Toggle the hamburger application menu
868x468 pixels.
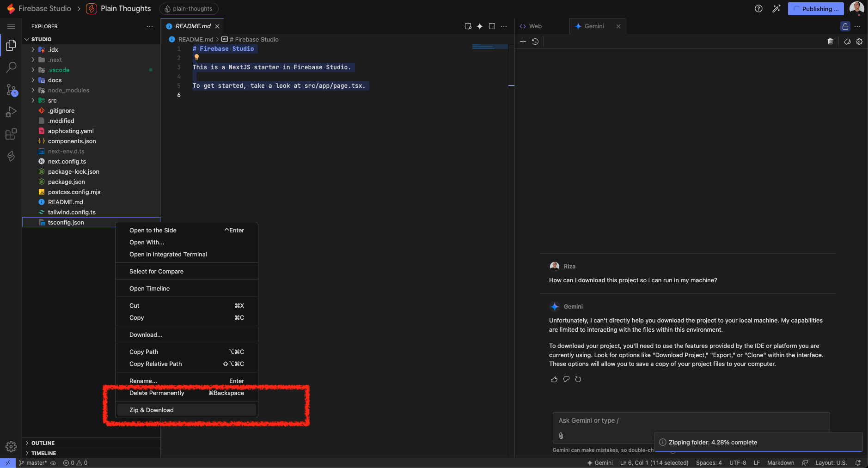click(x=11, y=26)
